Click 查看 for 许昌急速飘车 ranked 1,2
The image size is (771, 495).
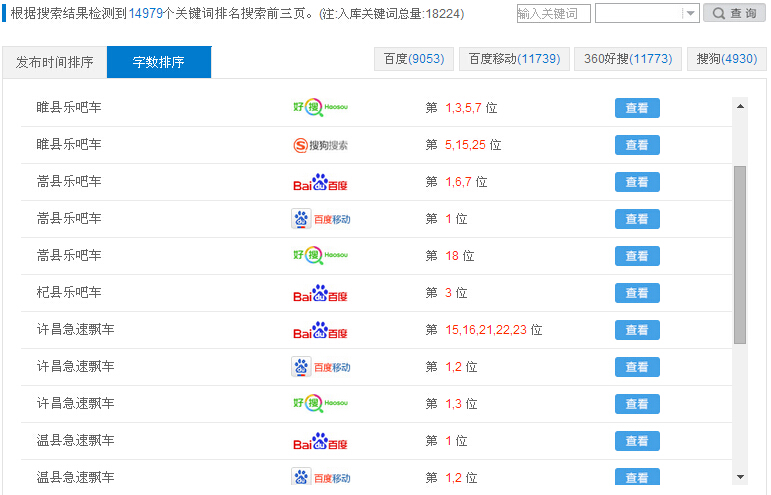click(x=637, y=367)
